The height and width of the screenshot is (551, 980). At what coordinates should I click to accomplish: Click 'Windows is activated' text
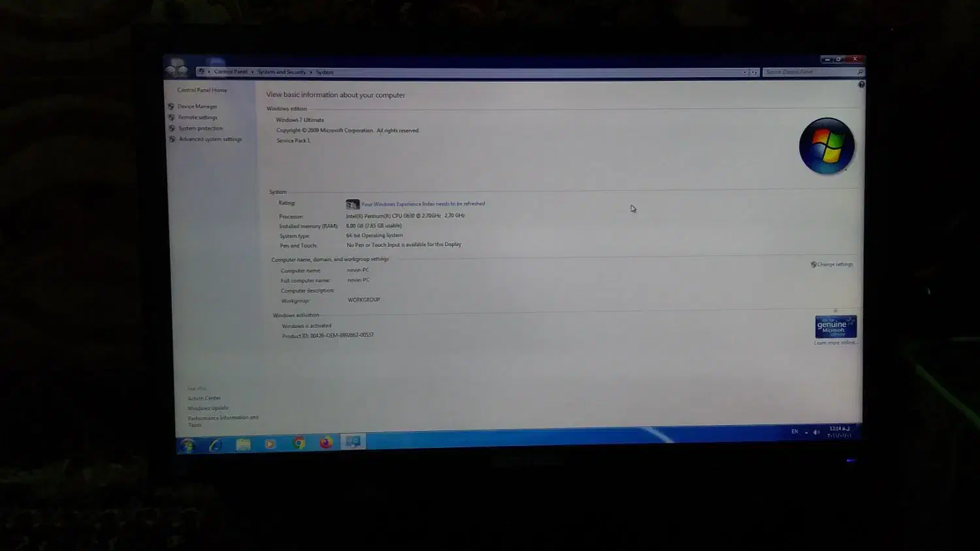click(x=306, y=326)
